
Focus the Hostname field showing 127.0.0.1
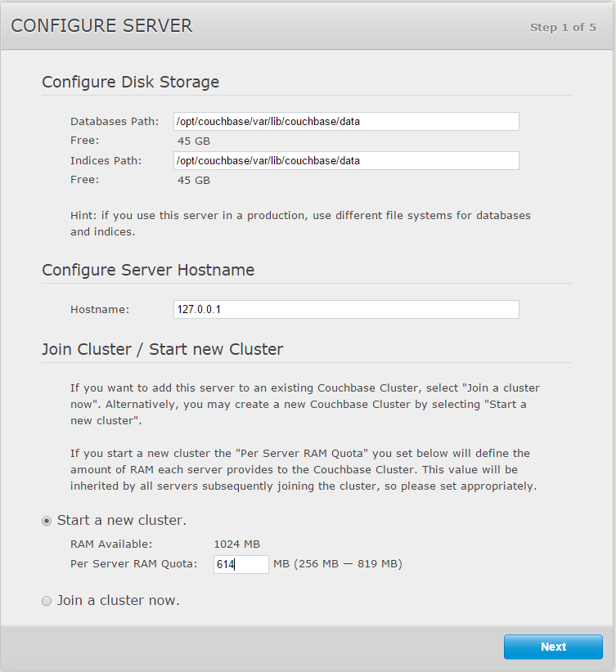[346, 309]
